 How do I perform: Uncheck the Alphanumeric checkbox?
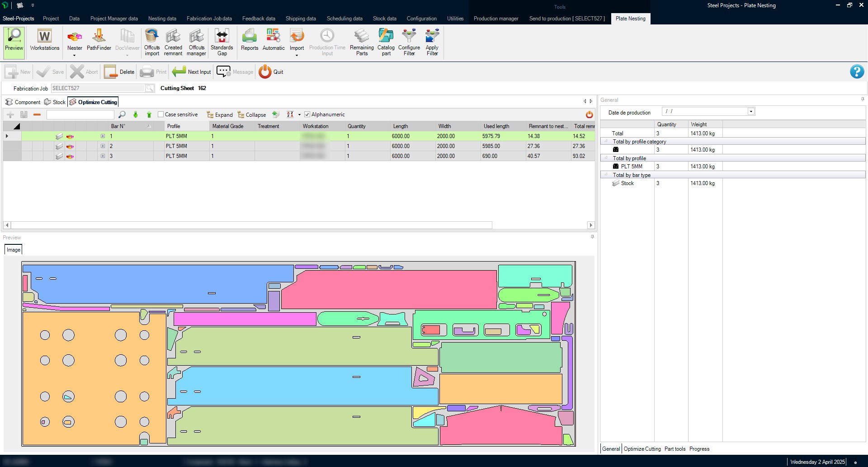click(x=307, y=114)
